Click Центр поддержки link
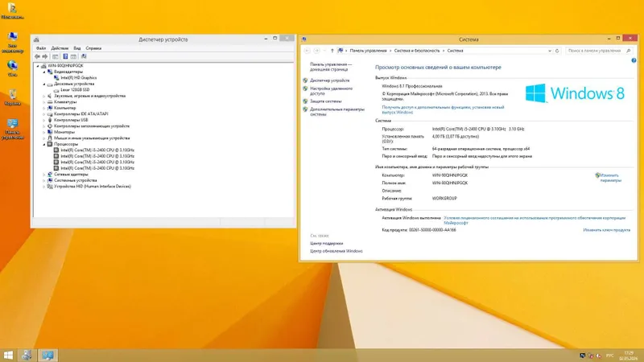644x362 pixels. [x=327, y=244]
